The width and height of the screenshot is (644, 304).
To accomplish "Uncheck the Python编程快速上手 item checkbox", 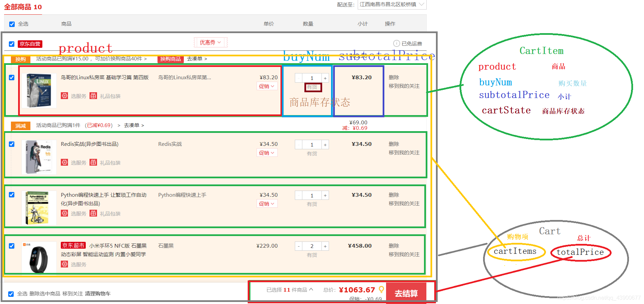I will (12, 195).
